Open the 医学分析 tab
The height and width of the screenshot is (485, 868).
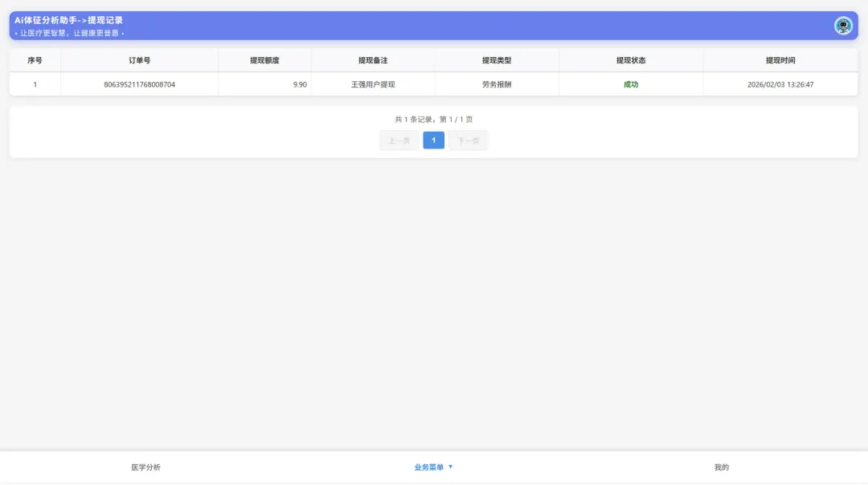145,467
